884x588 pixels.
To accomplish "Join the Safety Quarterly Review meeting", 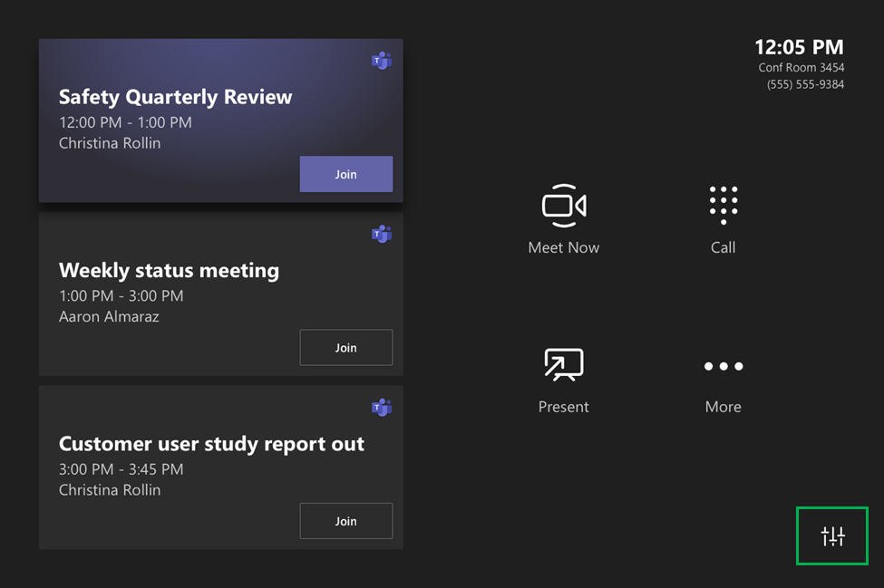I will pyautogui.click(x=346, y=174).
